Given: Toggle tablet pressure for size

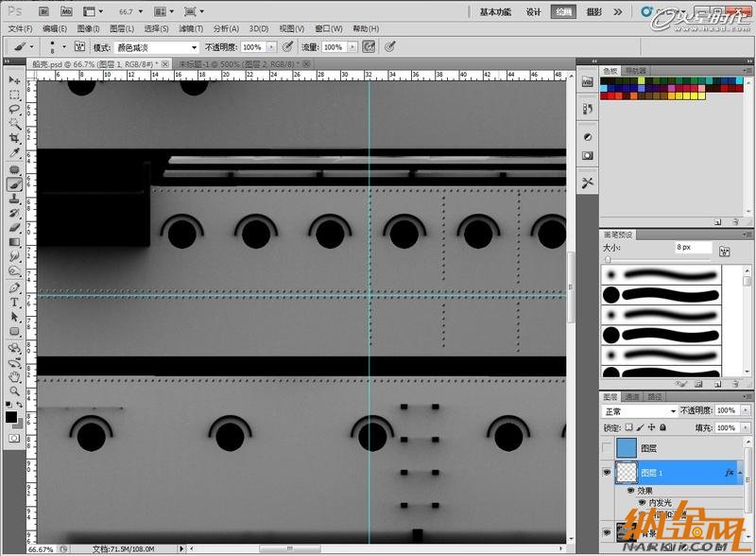Looking at the screenshot, I should click(x=390, y=47).
